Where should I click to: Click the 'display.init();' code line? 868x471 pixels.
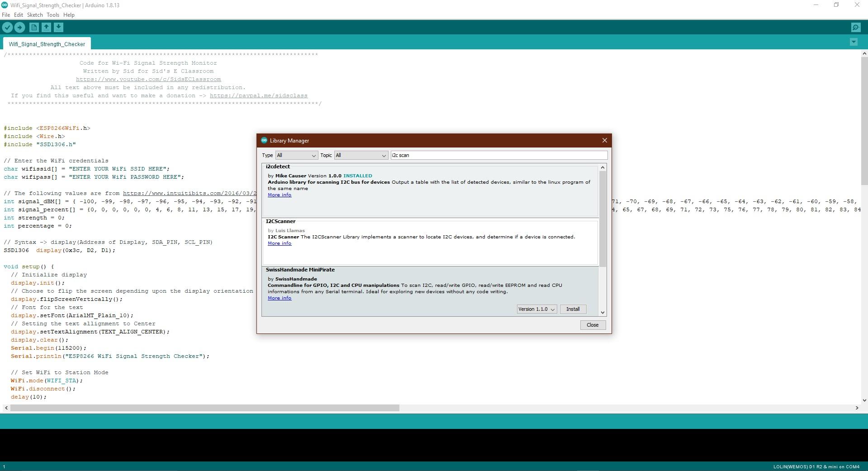(x=38, y=283)
